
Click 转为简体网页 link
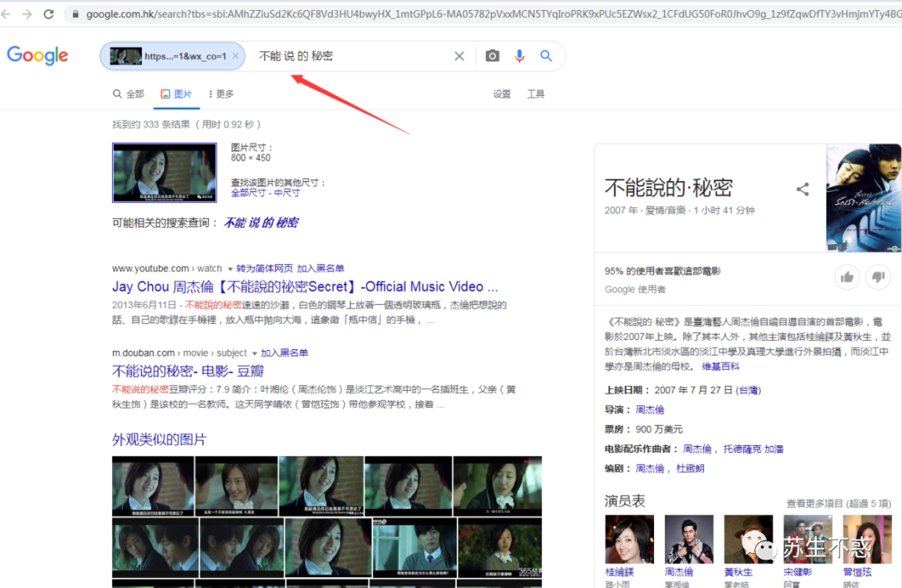tap(265, 268)
